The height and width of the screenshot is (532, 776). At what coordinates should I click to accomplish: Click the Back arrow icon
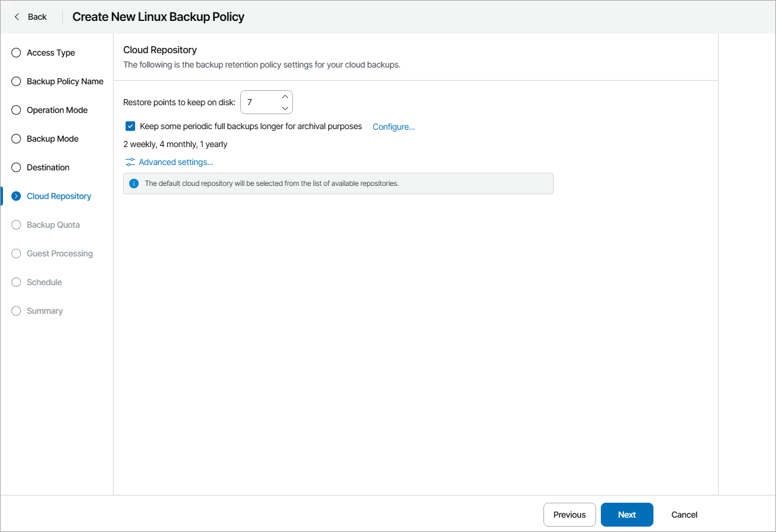[17, 17]
